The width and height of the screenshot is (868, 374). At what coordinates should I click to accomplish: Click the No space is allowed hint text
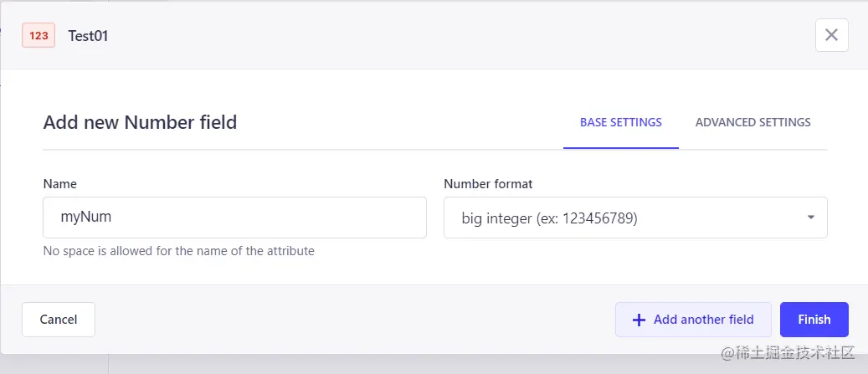click(178, 251)
